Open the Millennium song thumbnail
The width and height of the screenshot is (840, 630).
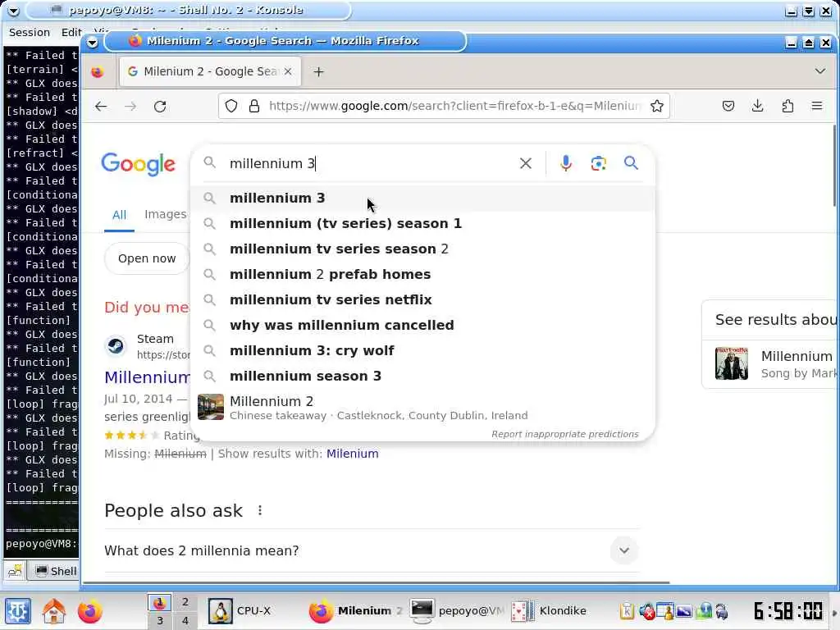click(x=731, y=363)
